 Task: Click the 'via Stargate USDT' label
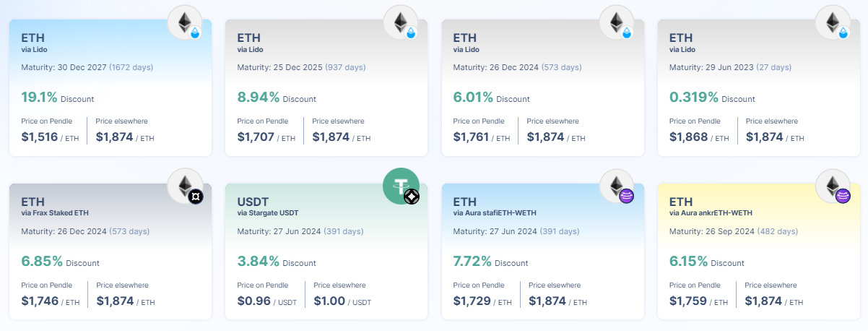tap(267, 212)
